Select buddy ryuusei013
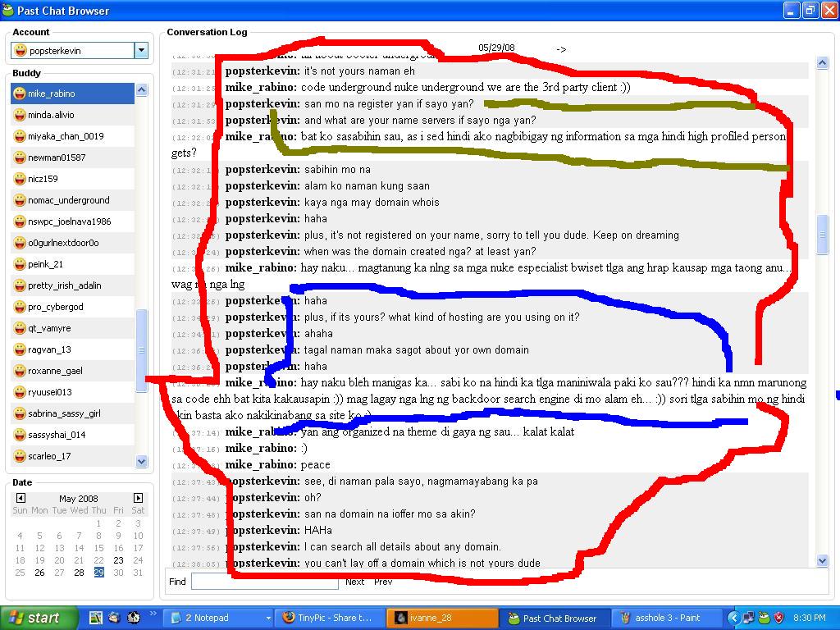 coord(72,392)
